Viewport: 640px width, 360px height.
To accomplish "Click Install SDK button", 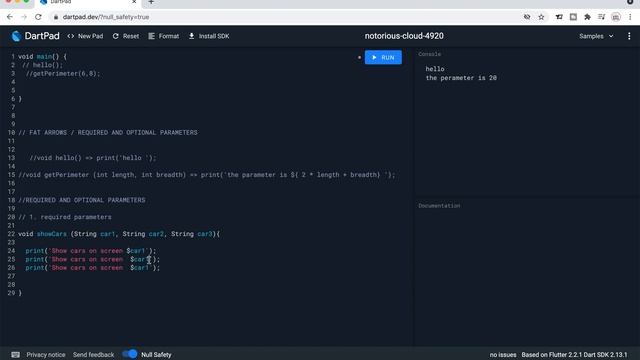I will (x=209, y=36).
